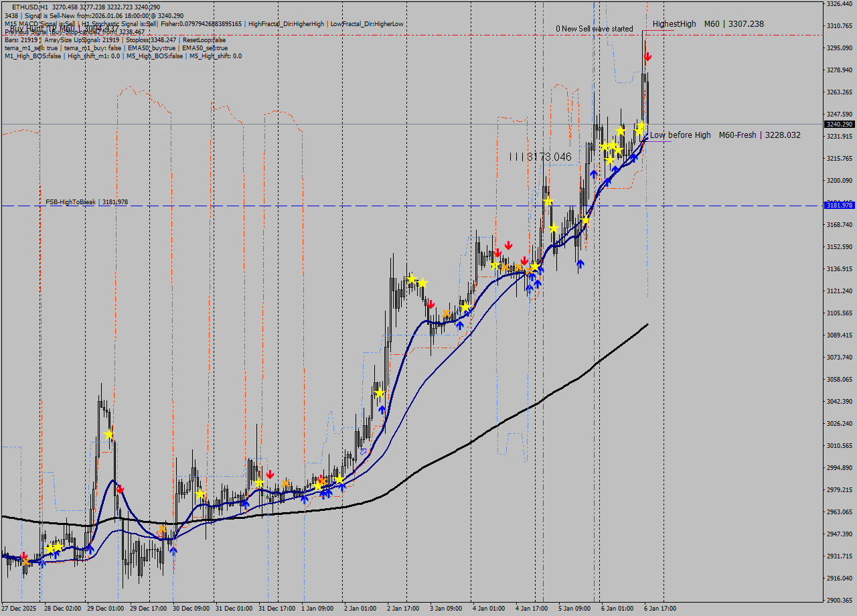Click yellow star at 29 Dec price spike
This screenshot has width=857, height=616.
tap(108, 435)
